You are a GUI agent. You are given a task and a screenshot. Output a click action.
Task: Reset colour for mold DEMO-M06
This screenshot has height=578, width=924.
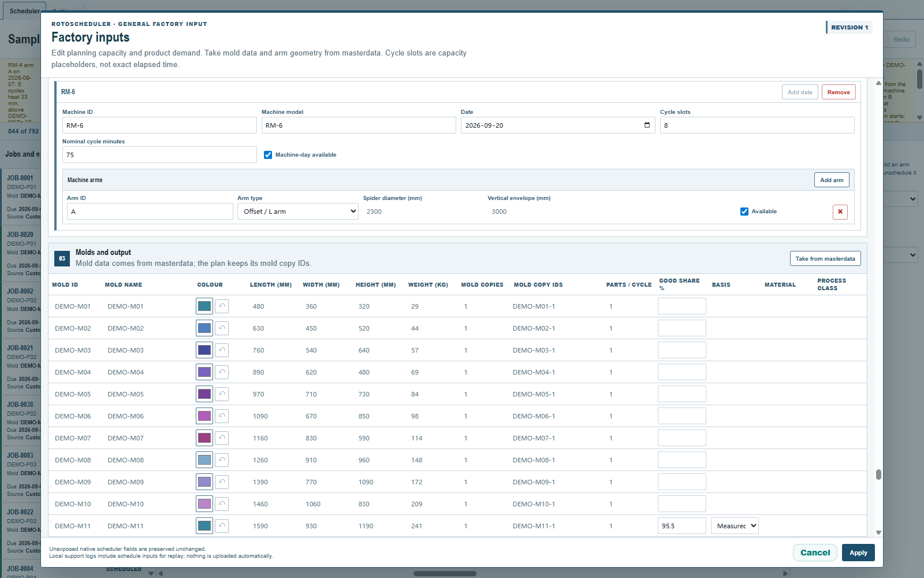222,416
